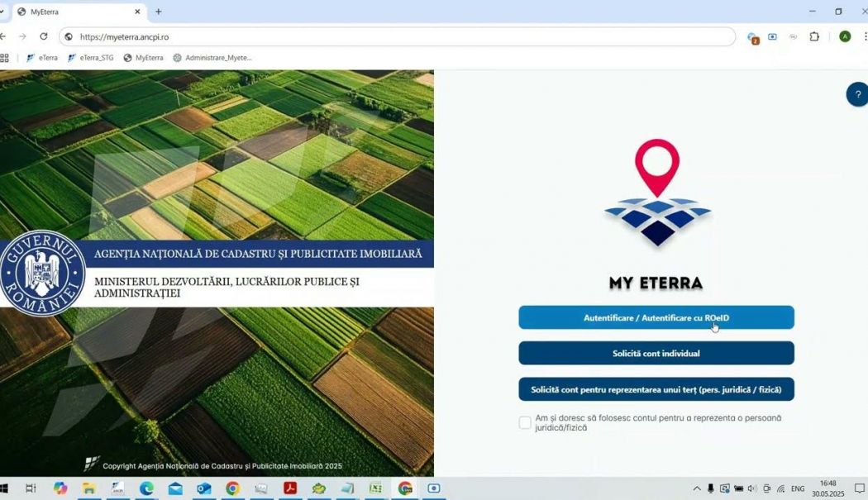
Task: Open the Mail app on taskbar
Action: pos(175,488)
